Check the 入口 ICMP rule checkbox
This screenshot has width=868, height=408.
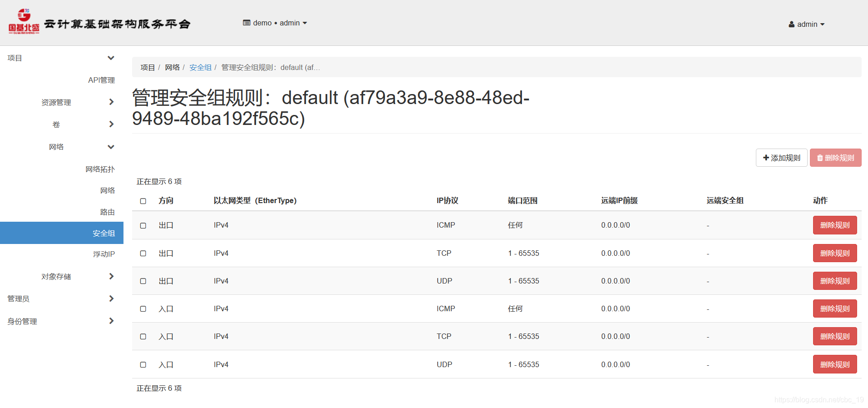click(143, 309)
